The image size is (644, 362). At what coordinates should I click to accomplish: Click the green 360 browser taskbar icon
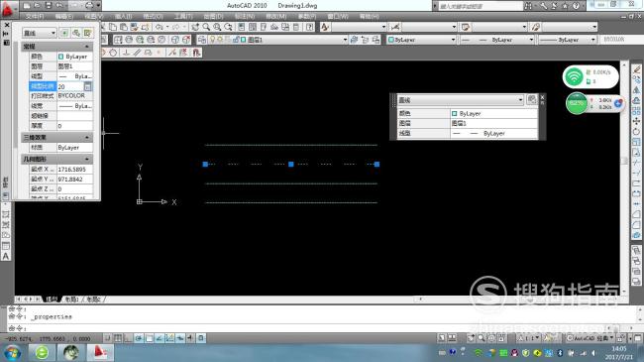click(42, 352)
